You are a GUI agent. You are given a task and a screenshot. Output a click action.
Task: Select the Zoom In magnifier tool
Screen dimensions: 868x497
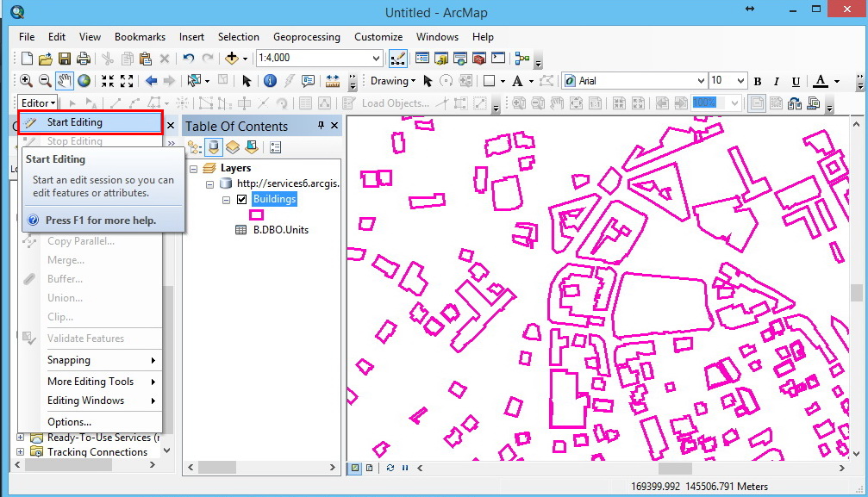[26, 81]
